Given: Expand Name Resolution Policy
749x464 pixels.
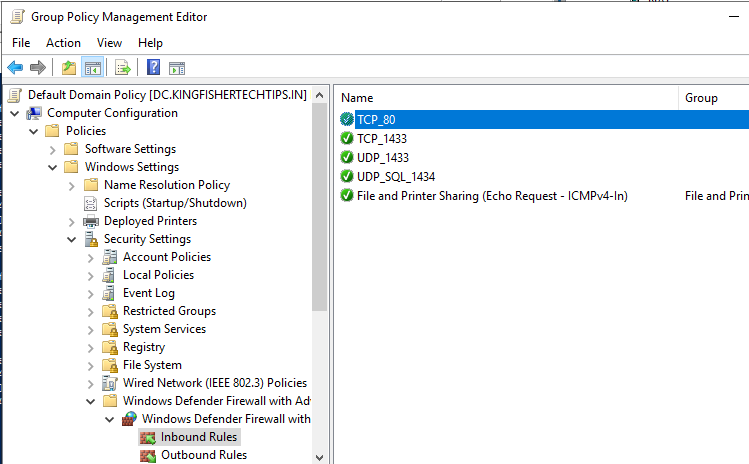Looking at the screenshot, I should tap(72, 186).
